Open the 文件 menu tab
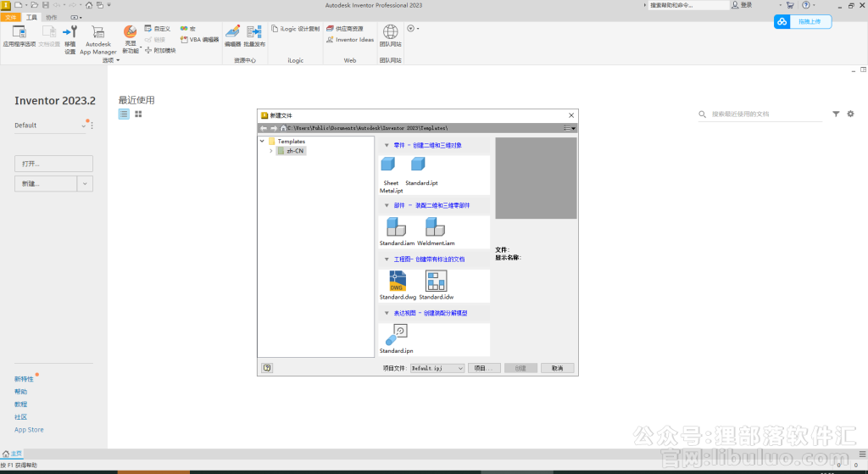The width and height of the screenshot is (868, 474). (x=11, y=17)
